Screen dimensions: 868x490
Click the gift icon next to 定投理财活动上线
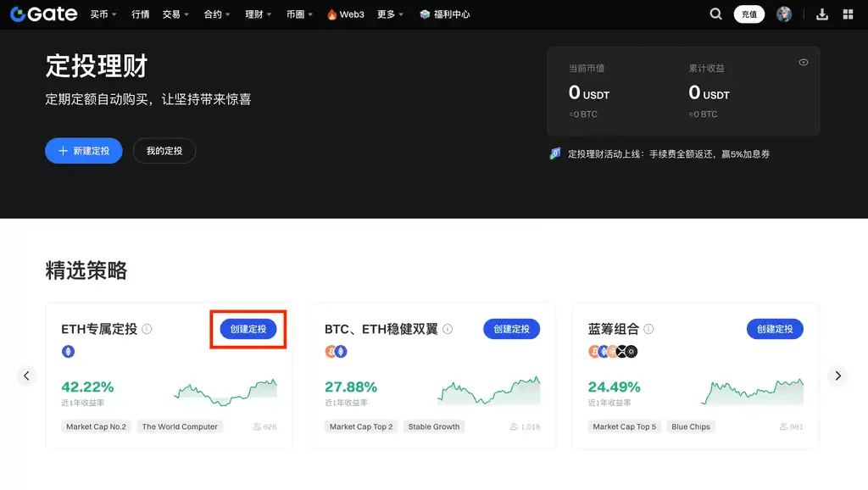[x=556, y=153]
